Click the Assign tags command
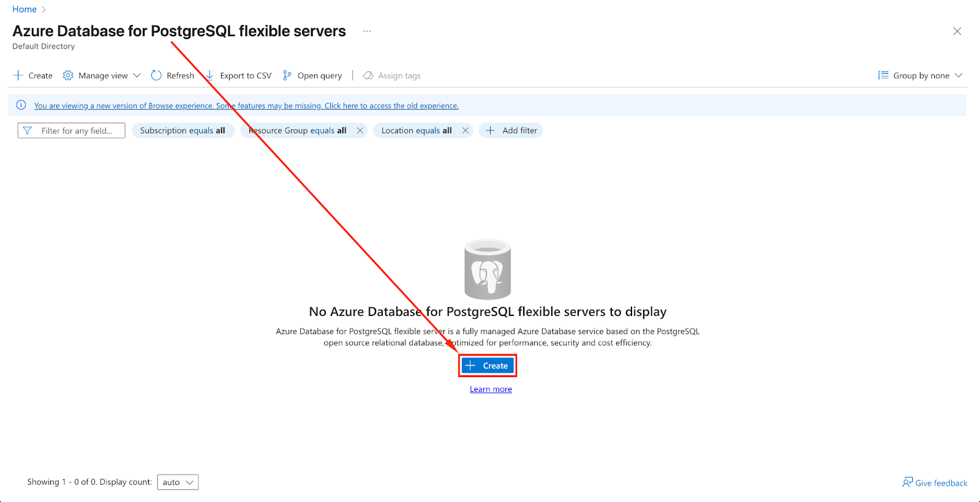The height and width of the screenshot is (502, 980). click(x=392, y=75)
